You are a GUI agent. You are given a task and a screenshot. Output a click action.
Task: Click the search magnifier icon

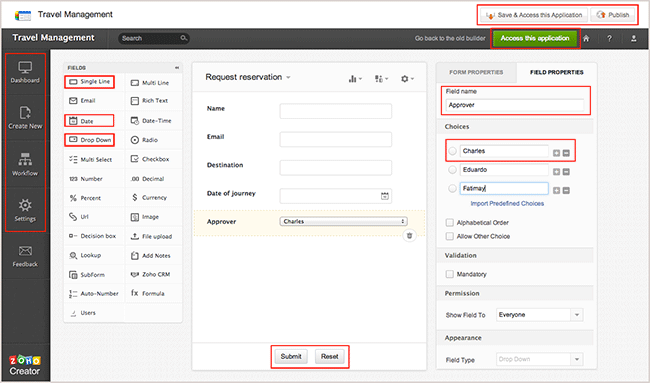click(184, 38)
